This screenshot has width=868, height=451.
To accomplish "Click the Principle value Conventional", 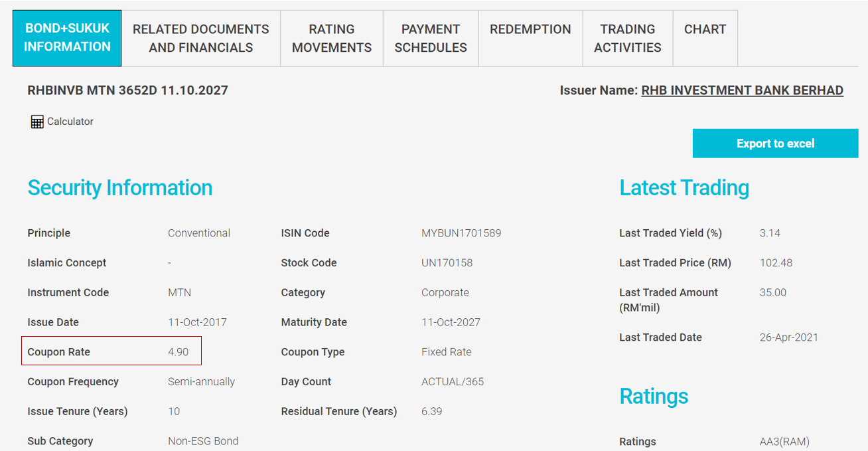I will click(199, 233).
